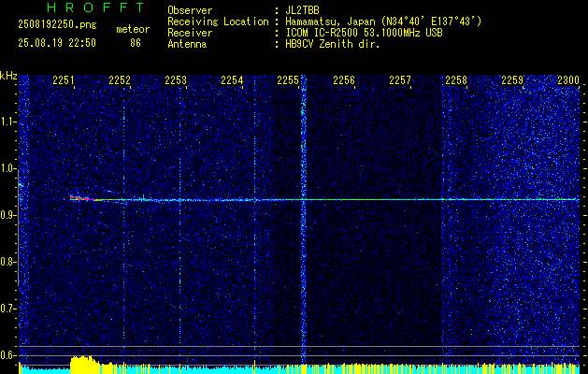The image size is (588, 374).
Task: Click the HROFFT title text
Action: (95, 7)
